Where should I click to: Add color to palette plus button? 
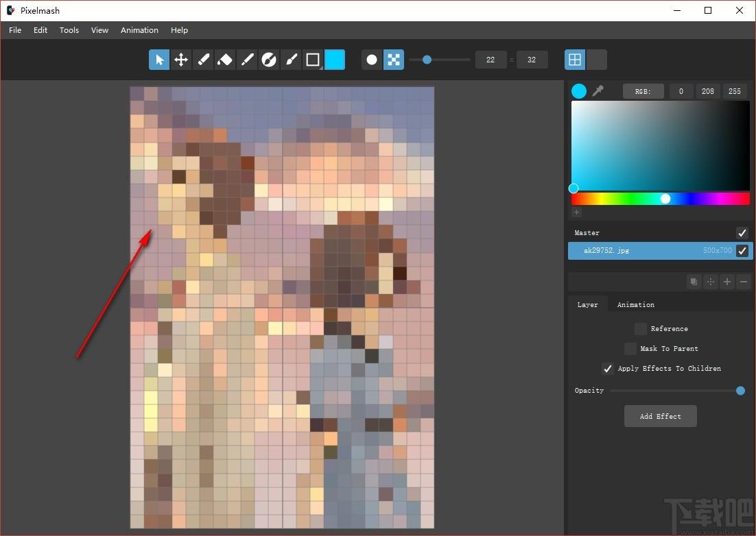click(x=577, y=212)
